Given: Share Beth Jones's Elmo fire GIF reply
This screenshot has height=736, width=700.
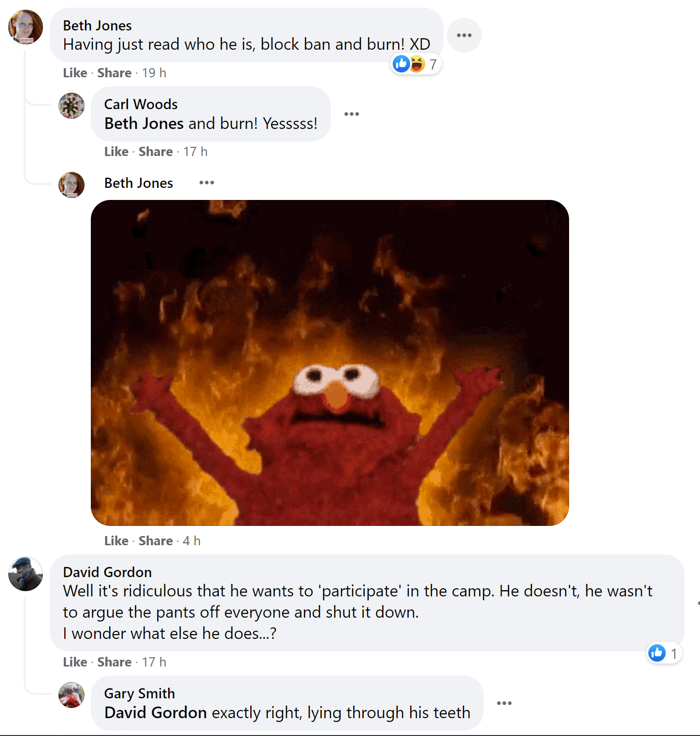Looking at the screenshot, I should click(x=156, y=541).
